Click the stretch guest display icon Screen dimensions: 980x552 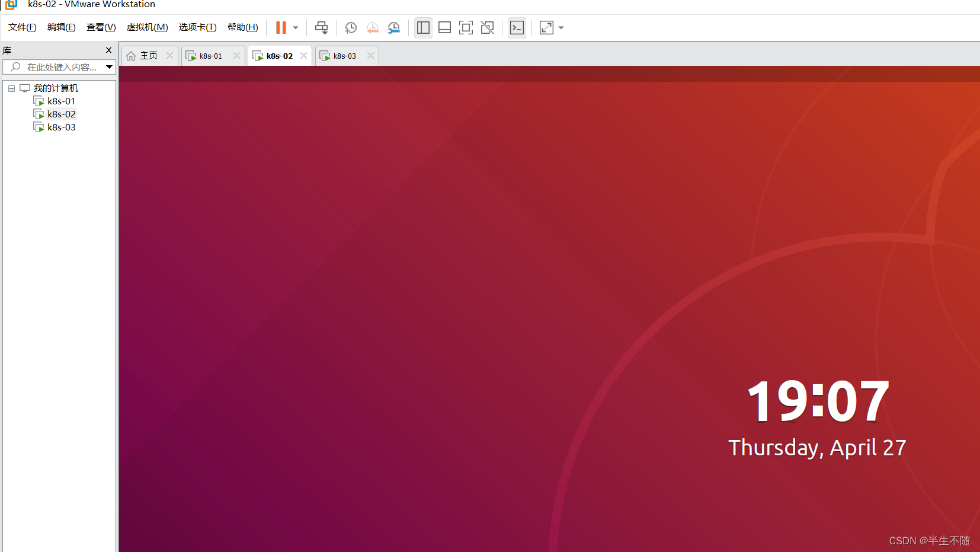pos(546,27)
